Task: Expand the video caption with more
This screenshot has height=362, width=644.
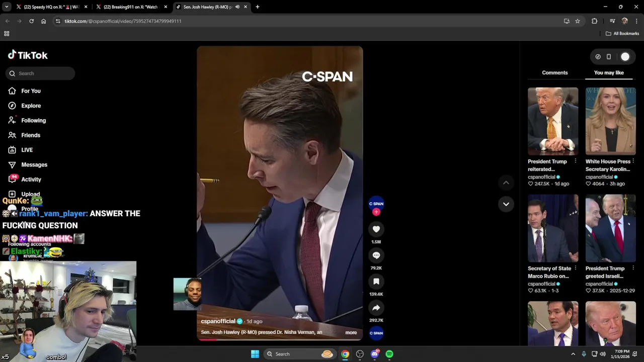Action: click(351, 332)
